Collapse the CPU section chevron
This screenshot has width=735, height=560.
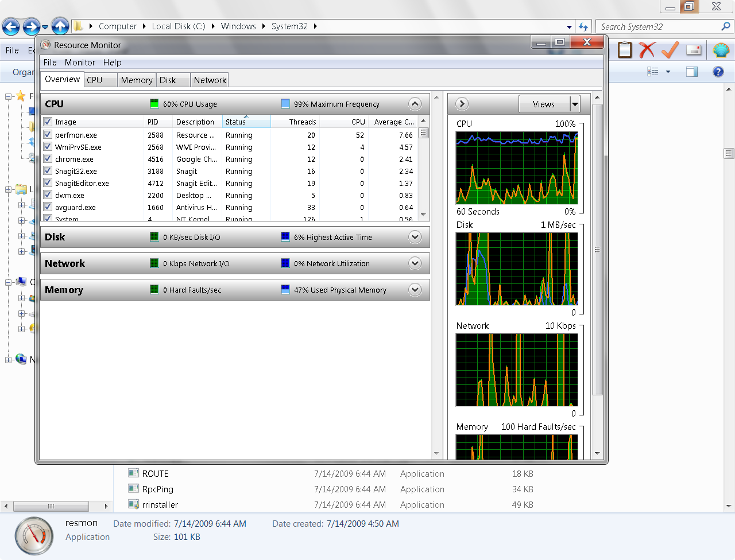(x=415, y=104)
